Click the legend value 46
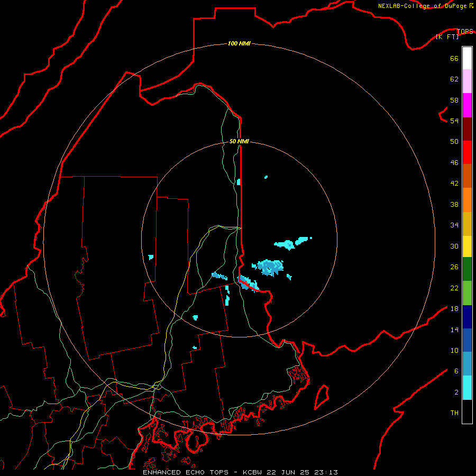The height and width of the screenshot is (476, 476). pyautogui.click(x=454, y=163)
